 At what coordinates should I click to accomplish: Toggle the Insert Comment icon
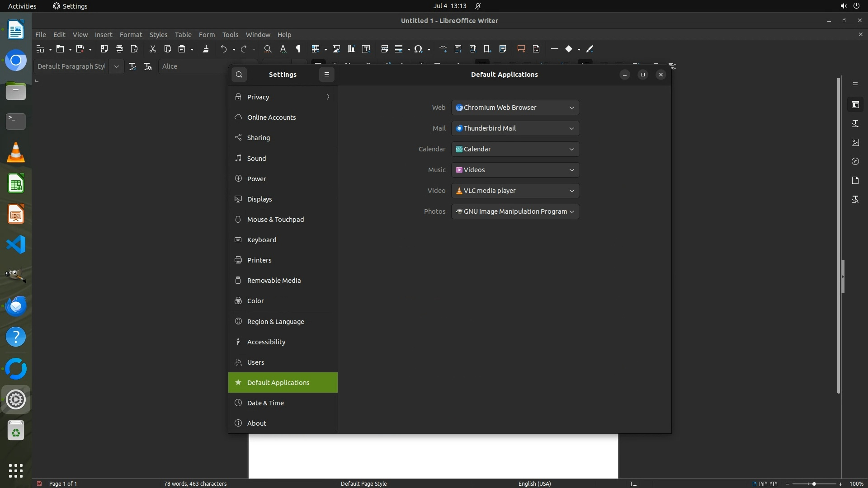click(x=521, y=49)
